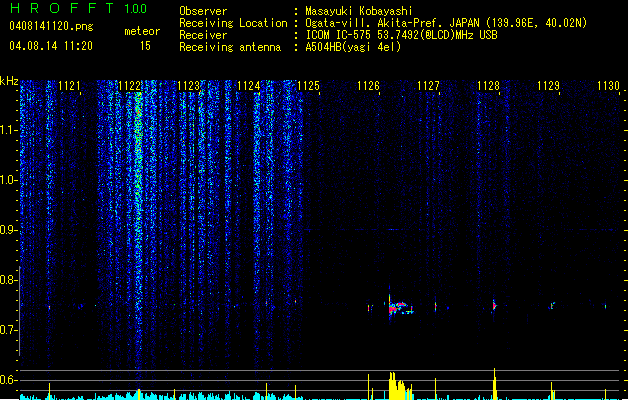
Task: Click the bright green noise band at 1122
Action: pos(138,201)
